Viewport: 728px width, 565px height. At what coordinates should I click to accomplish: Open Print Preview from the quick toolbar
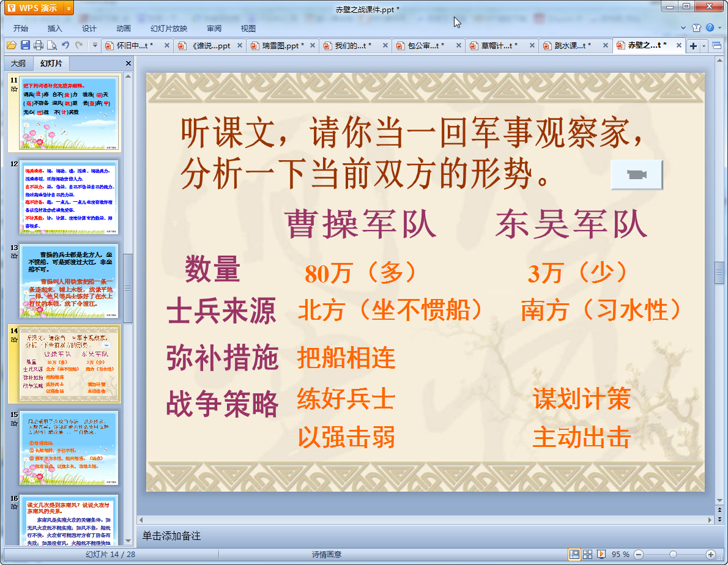(x=52, y=45)
